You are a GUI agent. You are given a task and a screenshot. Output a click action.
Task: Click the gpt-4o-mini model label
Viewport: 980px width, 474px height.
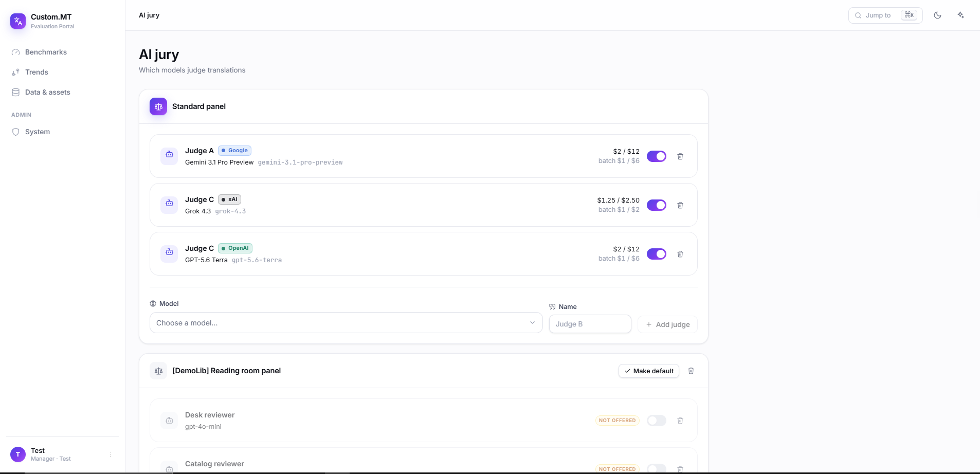203,427
